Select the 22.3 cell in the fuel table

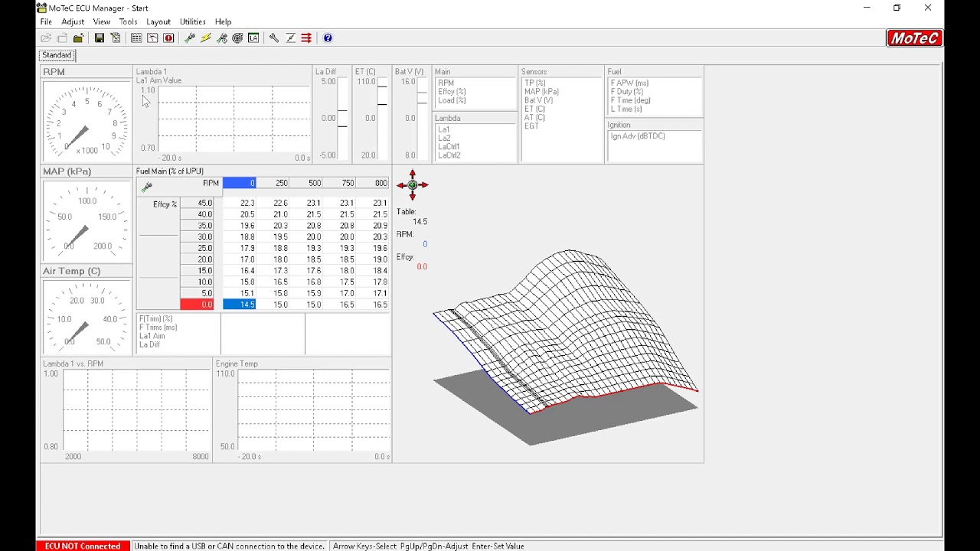pyautogui.click(x=239, y=203)
